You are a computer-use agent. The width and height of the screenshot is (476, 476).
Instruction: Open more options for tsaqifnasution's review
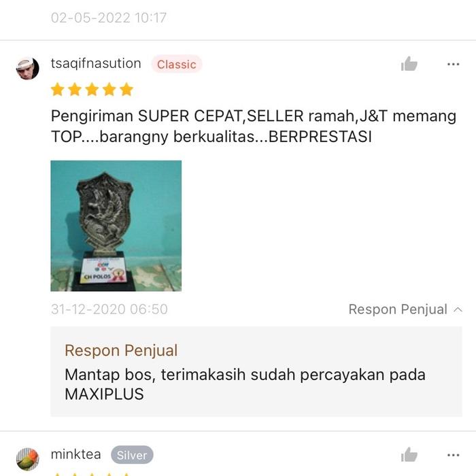(x=454, y=64)
